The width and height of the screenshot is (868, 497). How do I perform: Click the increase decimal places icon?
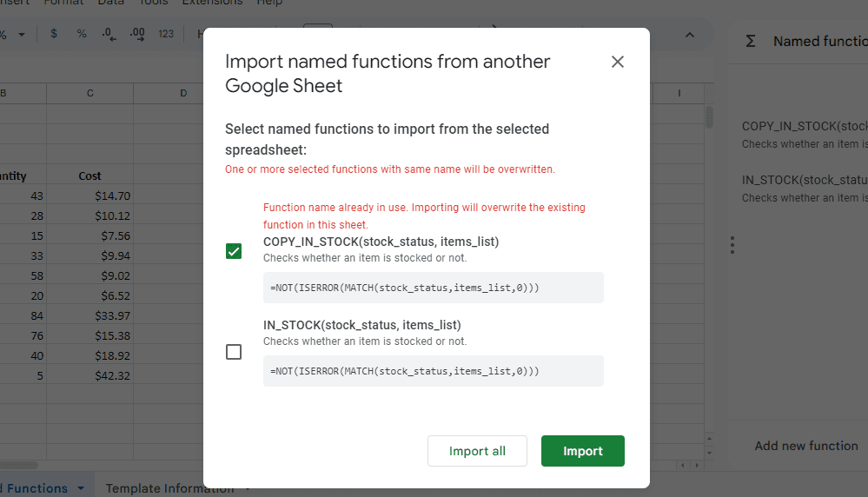[136, 34]
